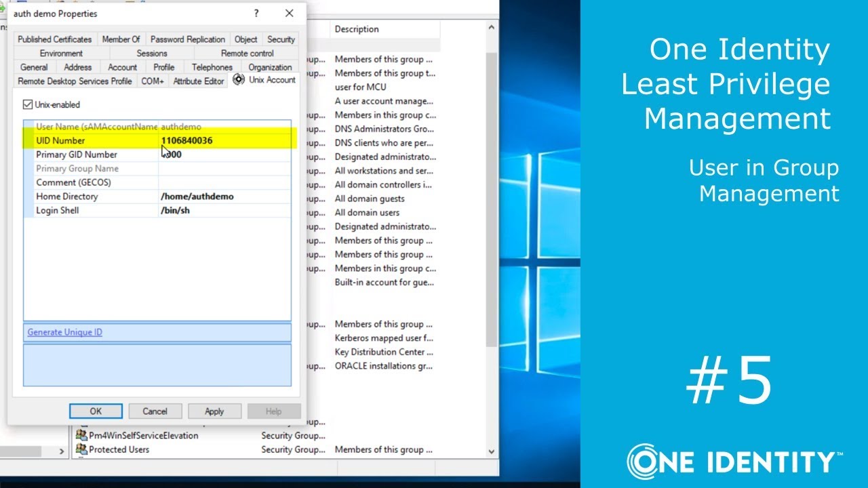Select the 'All domain users' description
868x488 pixels.
click(367, 213)
